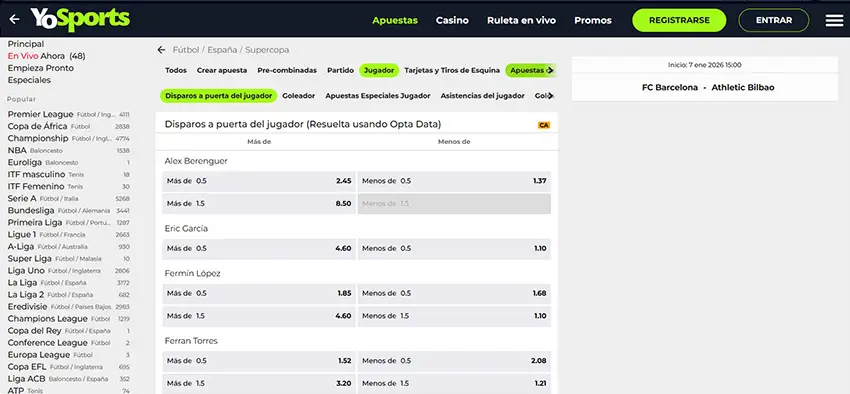The image size is (850, 394).
Task: Open the Promos page
Action: [593, 20]
